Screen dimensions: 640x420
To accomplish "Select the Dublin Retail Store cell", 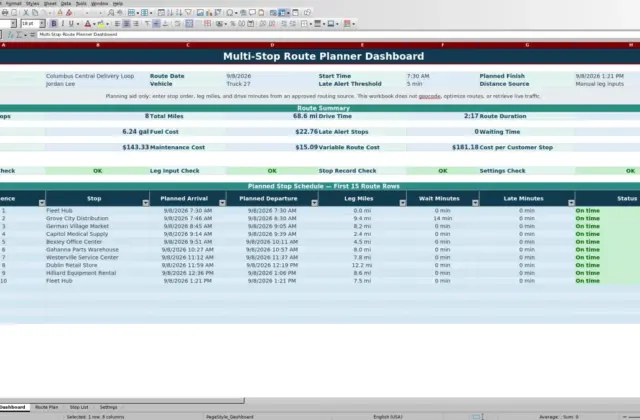I will 98,265.
